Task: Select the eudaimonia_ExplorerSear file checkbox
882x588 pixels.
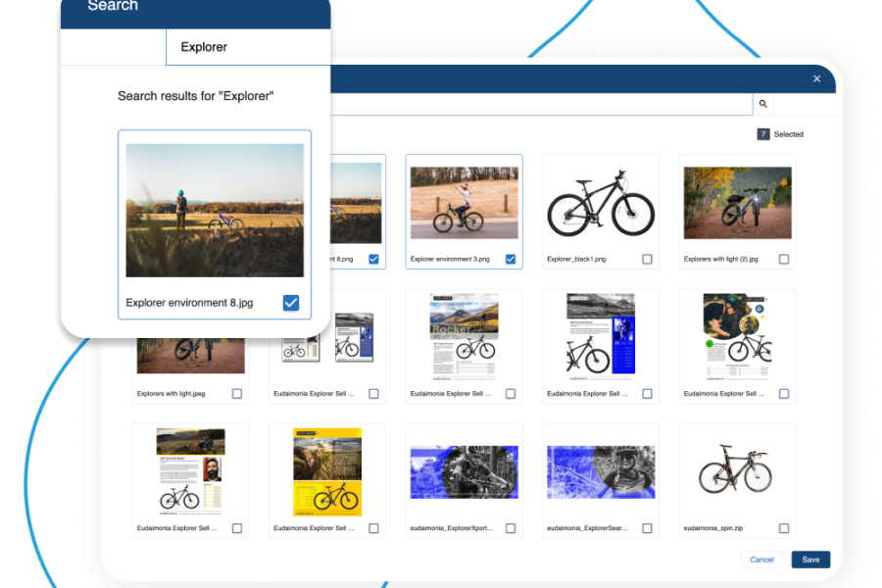Action: (647, 528)
